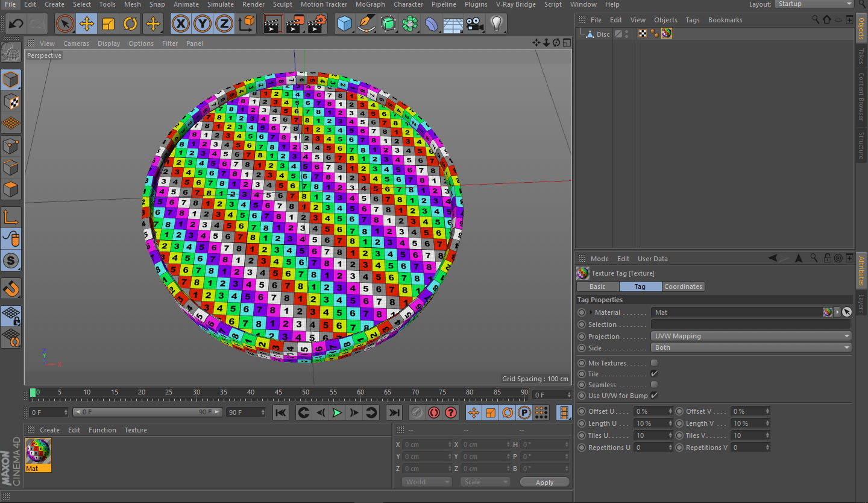Open the viewport Cameras menu

pyautogui.click(x=77, y=43)
